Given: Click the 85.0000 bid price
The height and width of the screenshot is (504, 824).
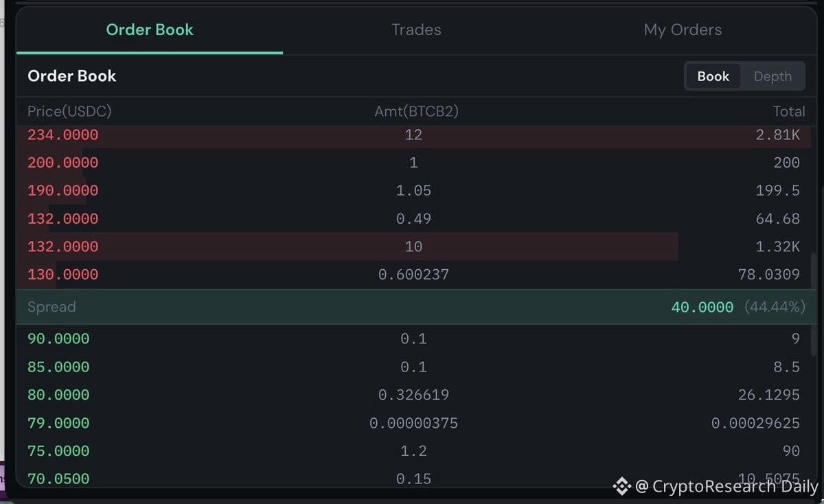Looking at the screenshot, I should pyautogui.click(x=58, y=367).
